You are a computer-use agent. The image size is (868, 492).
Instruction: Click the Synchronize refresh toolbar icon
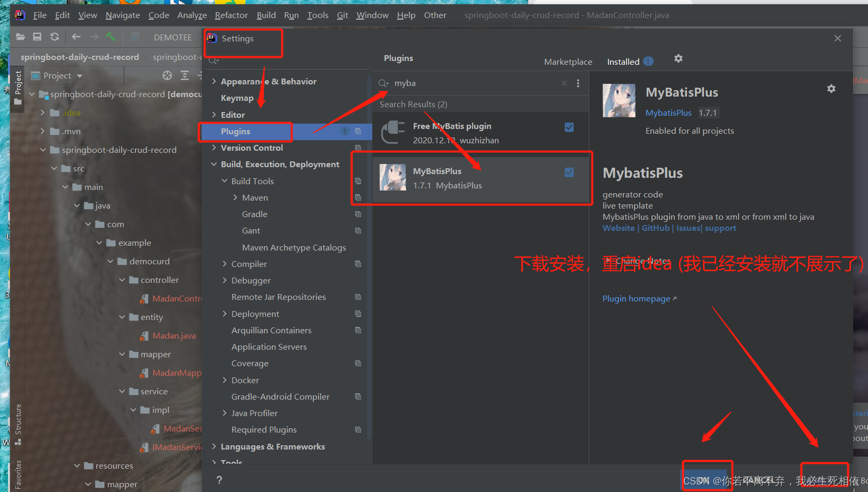coord(55,37)
